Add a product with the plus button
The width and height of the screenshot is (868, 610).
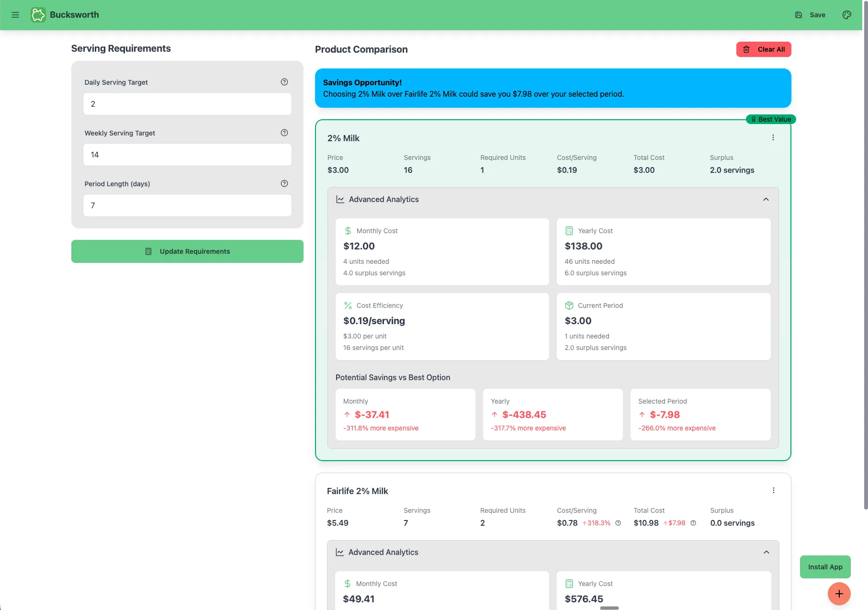click(x=839, y=594)
